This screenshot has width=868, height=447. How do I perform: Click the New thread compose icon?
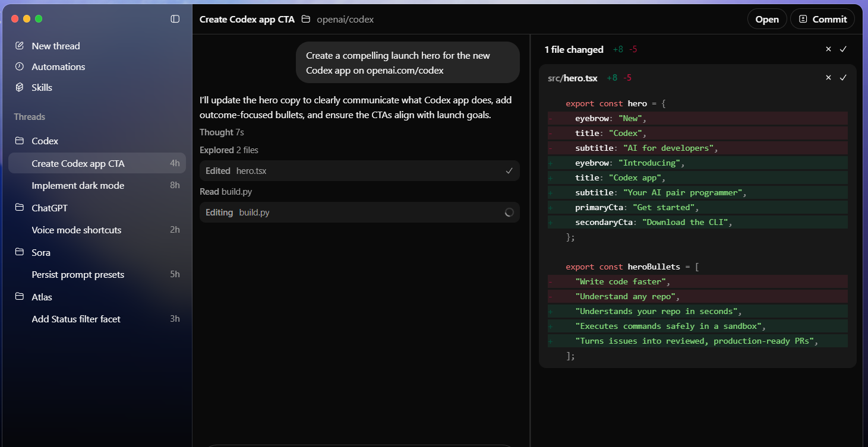tap(18, 45)
